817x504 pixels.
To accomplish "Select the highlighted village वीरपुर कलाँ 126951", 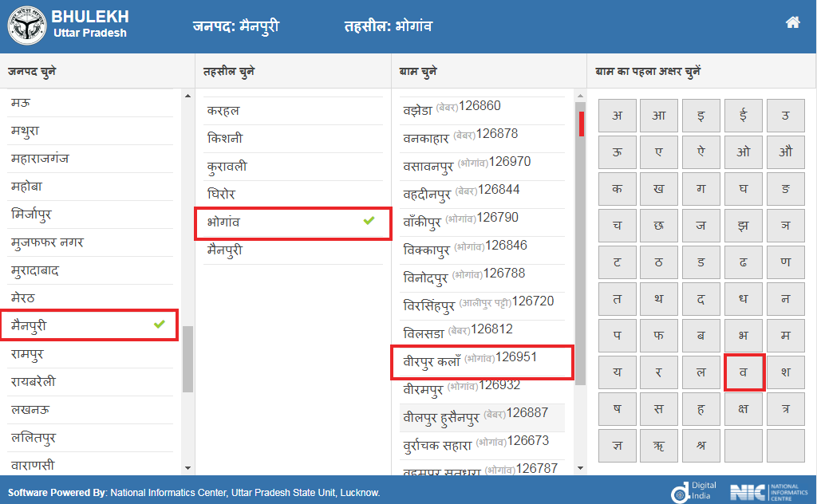I will coord(481,360).
